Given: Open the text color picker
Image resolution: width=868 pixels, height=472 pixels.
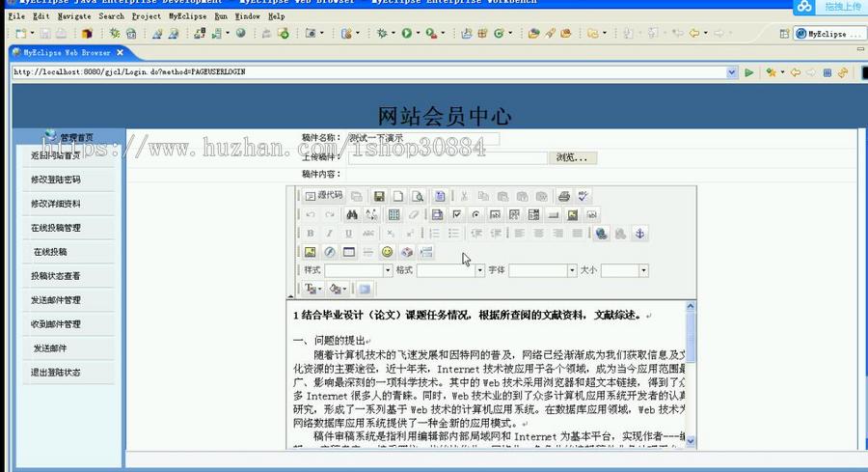Looking at the screenshot, I should point(312,289).
